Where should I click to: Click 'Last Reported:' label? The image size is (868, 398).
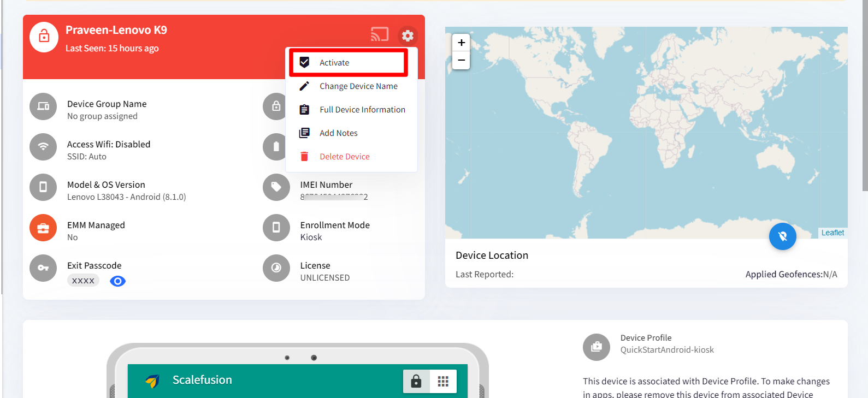click(x=485, y=275)
